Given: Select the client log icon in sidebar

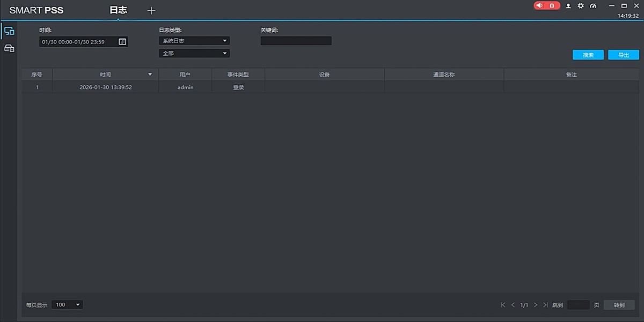Looking at the screenshot, I should tap(9, 31).
